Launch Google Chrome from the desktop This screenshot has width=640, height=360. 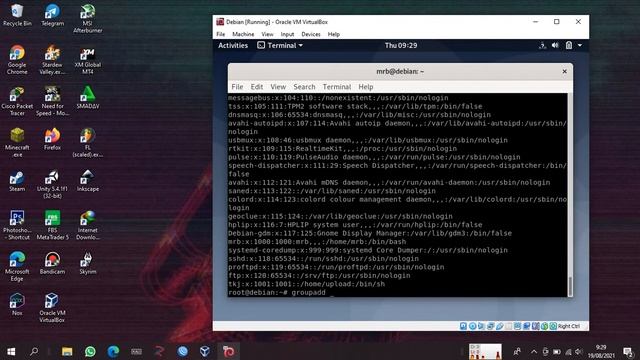click(x=17, y=60)
